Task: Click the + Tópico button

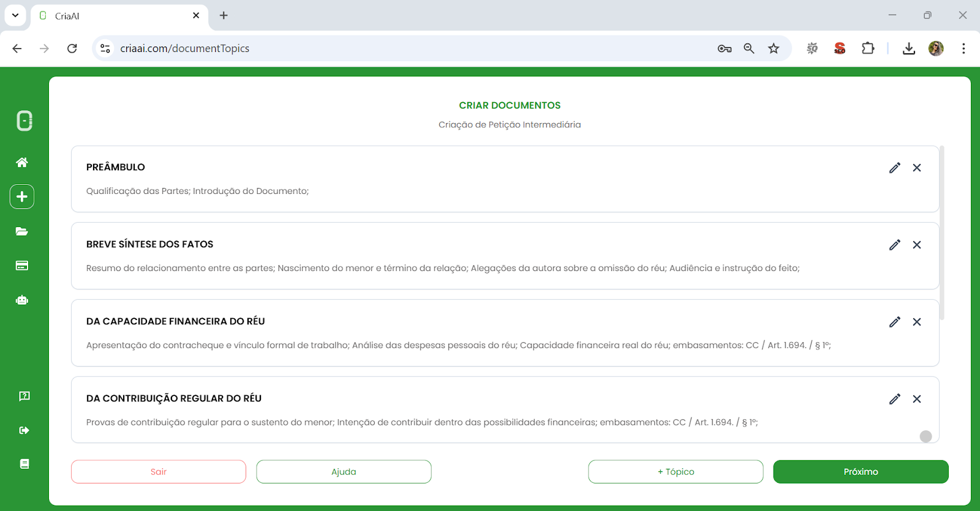Action: (x=676, y=472)
